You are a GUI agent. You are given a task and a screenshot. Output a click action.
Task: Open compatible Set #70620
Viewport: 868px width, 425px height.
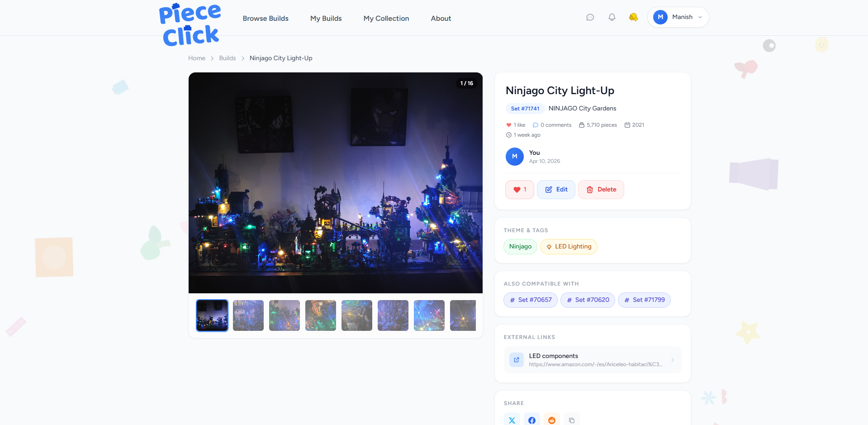click(x=588, y=300)
